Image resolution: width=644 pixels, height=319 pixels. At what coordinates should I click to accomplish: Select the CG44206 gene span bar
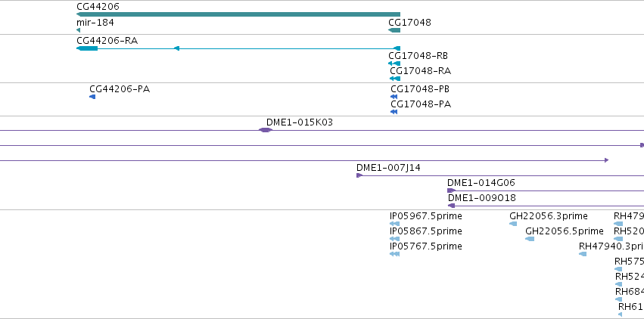point(238,14)
